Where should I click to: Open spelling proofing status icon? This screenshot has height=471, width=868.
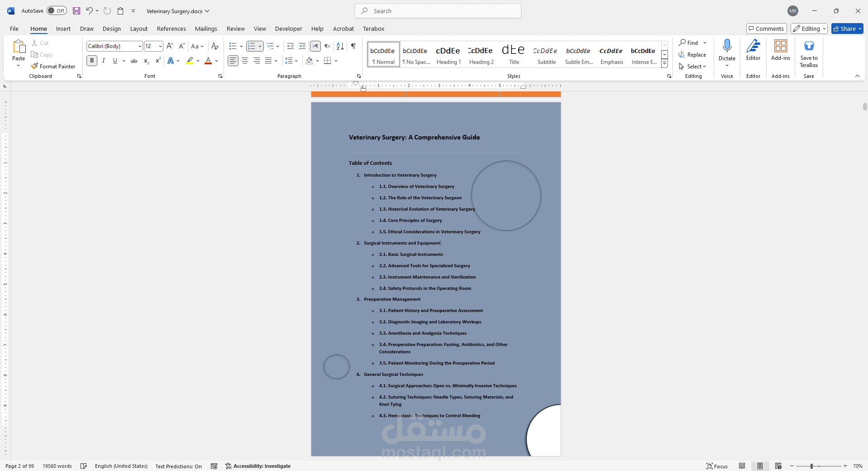click(x=84, y=466)
